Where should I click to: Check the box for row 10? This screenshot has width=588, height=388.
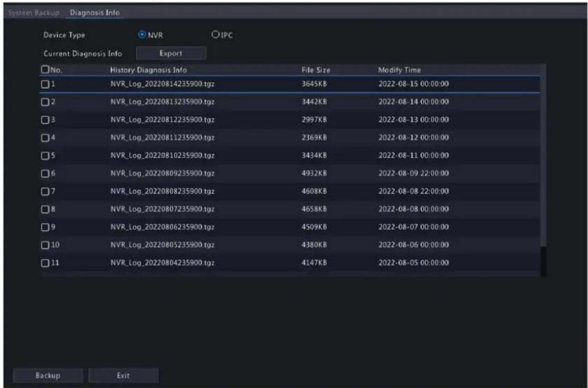coord(45,245)
